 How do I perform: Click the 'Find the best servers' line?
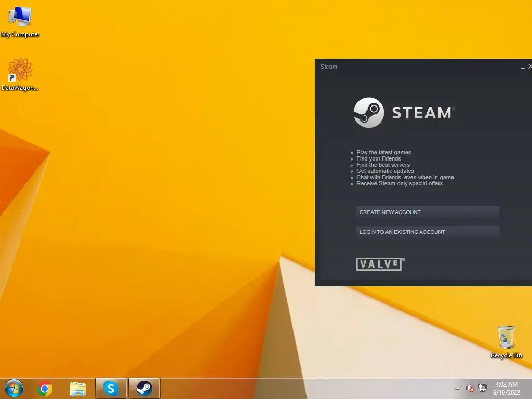(383, 165)
